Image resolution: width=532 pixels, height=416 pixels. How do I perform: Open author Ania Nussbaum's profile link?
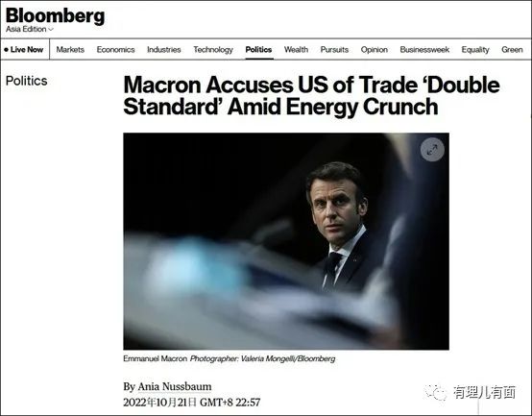pos(175,386)
